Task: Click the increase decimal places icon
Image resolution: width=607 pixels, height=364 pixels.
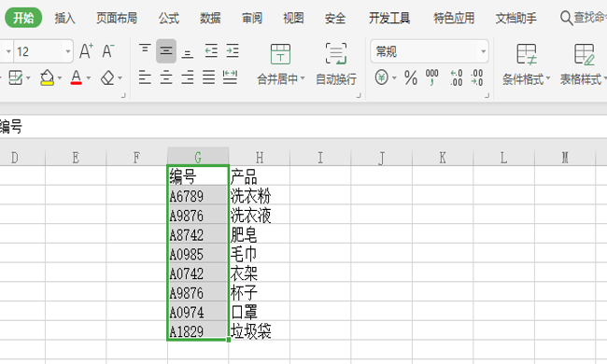Action: pyautogui.click(x=457, y=77)
